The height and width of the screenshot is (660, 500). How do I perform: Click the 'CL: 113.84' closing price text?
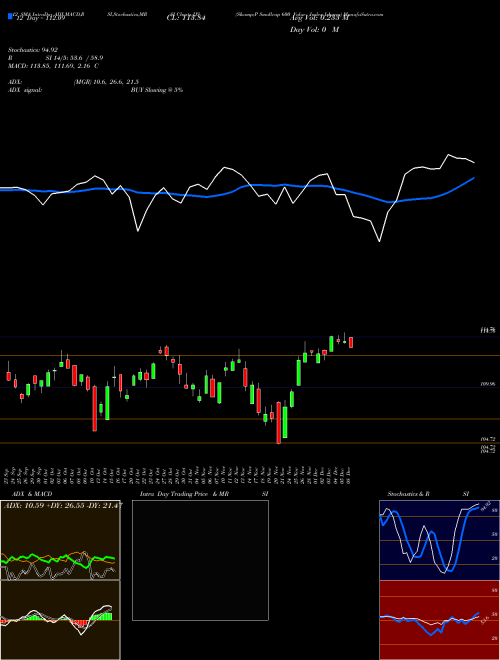coord(186,18)
